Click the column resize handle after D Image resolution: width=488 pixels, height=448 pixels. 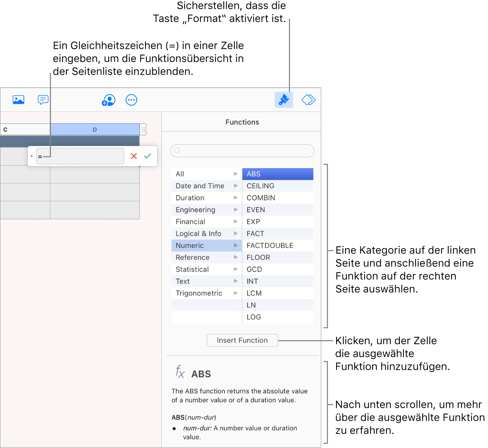[143, 129]
